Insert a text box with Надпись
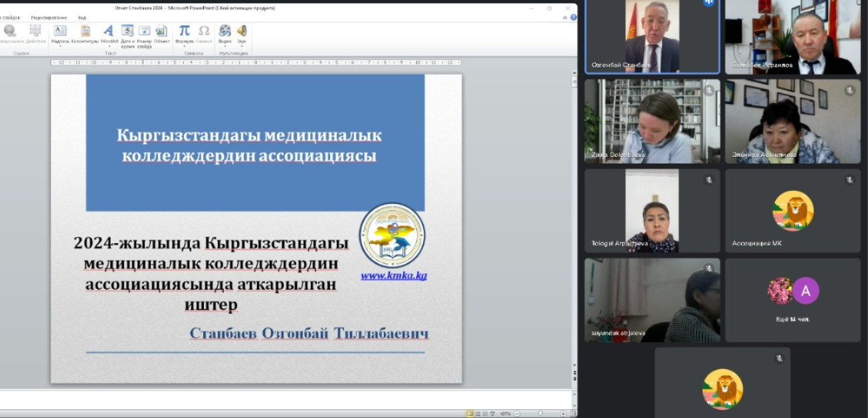This screenshot has height=418, width=868. pyautogui.click(x=60, y=35)
